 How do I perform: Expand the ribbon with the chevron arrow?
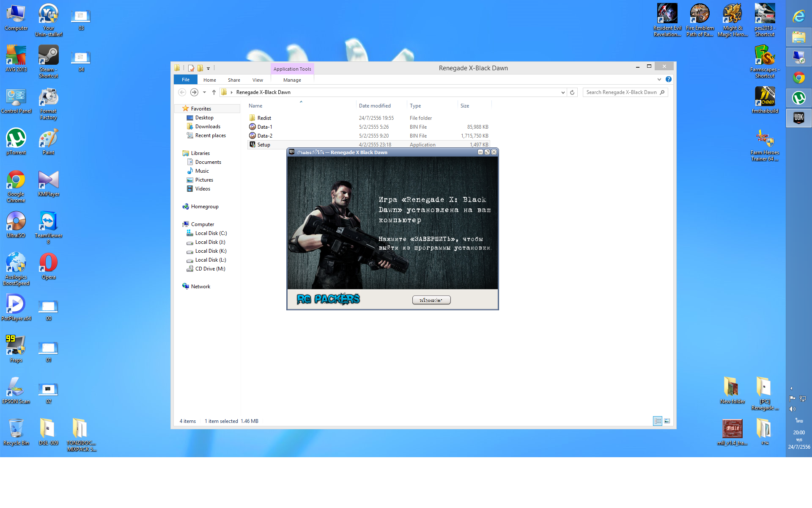[x=659, y=79]
